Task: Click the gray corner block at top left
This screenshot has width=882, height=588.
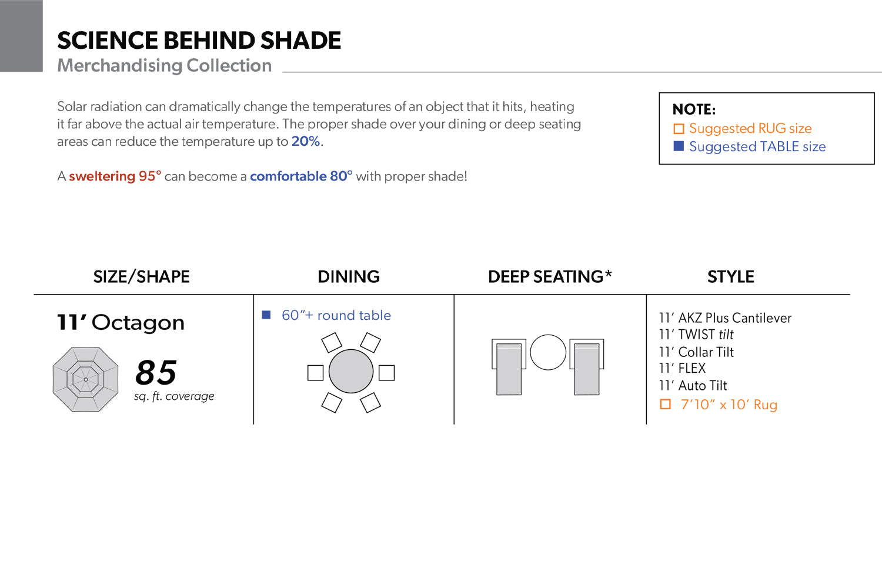Action: 21,36
